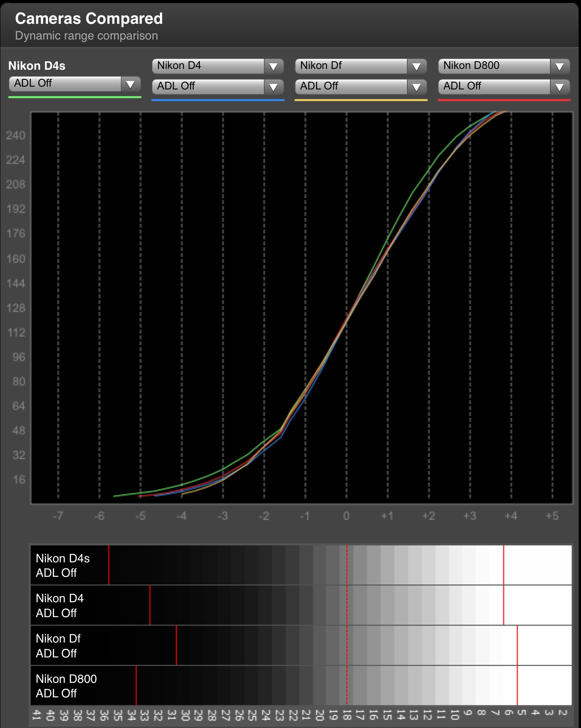The width and height of the screenshot is (581, 728).
Task: Click the arrow icon beside Nikon D800
Action: [x=559, y=67]
